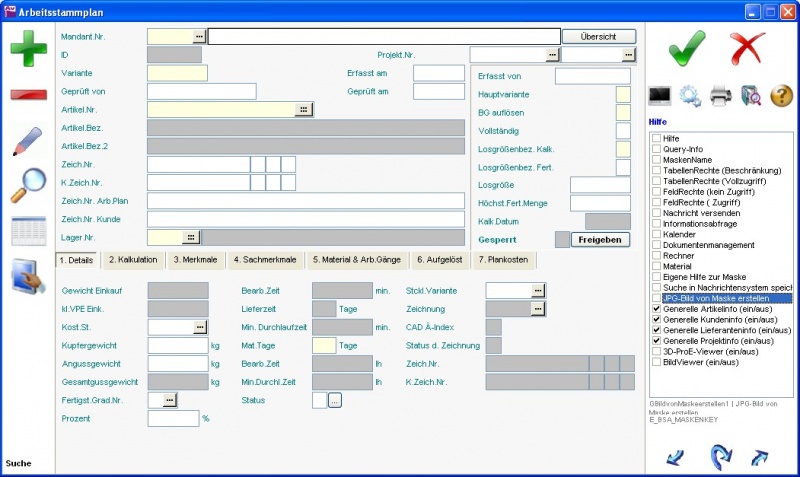Open help with the question mark icon
The height and width of the screenshot is (477, 800).
[x=781, y=96]
